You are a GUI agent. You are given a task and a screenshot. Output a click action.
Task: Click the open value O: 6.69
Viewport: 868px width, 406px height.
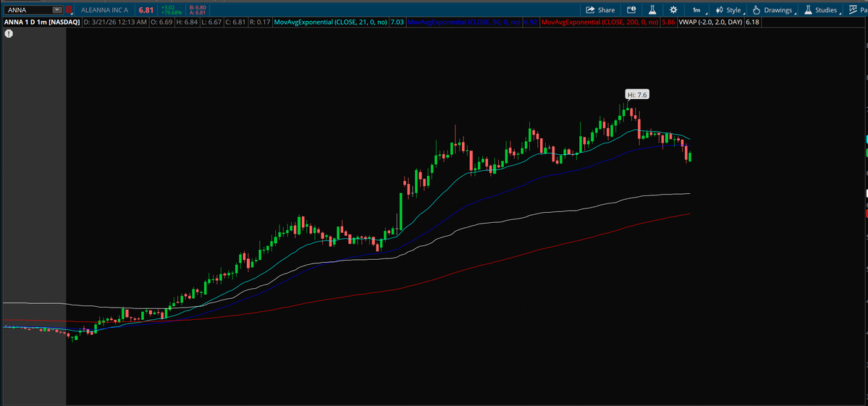161,22
